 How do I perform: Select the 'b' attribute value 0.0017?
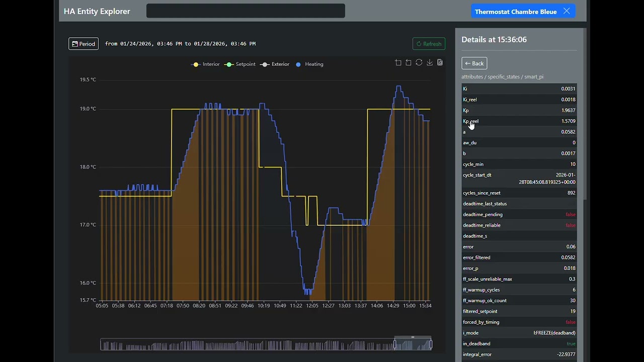coord(568,154)
